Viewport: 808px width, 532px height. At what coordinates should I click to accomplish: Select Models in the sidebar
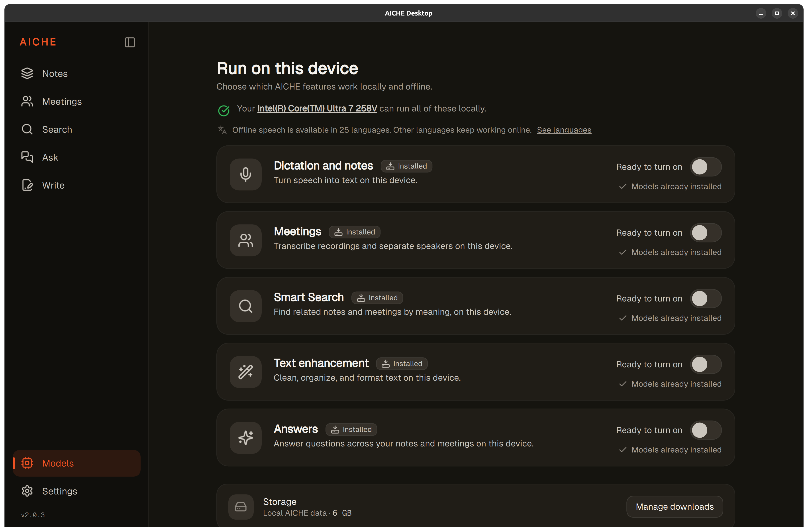(x=77, y=463)
